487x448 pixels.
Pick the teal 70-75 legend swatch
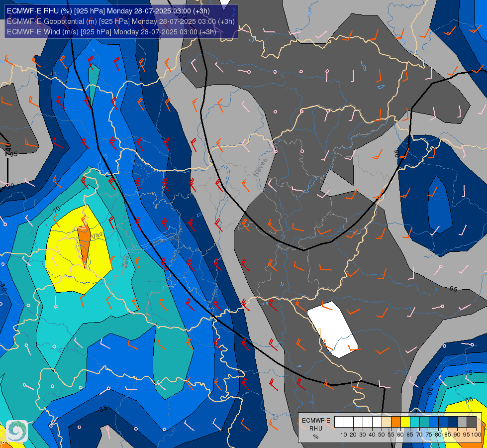pos(424,422)
